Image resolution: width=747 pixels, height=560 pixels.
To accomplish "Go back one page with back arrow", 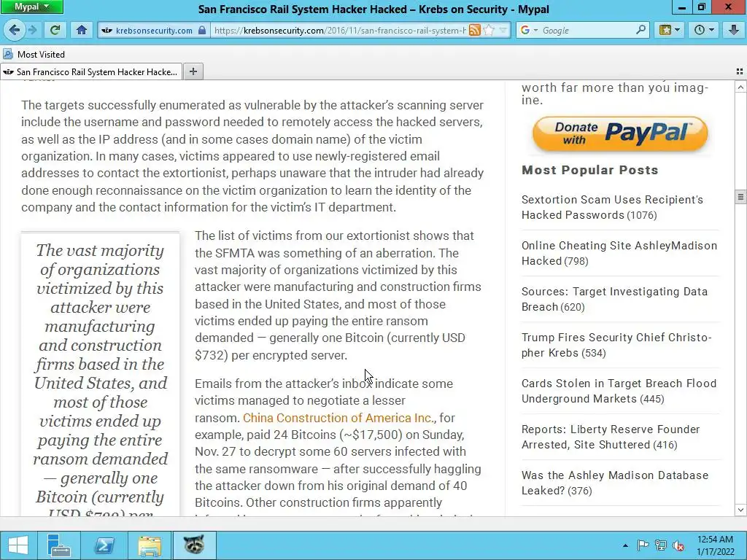I will 14,30.
